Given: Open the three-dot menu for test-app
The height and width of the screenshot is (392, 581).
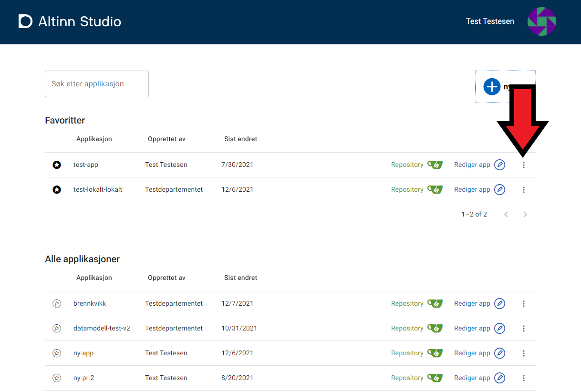Looking at the screenshot, I should click(523, 165).
